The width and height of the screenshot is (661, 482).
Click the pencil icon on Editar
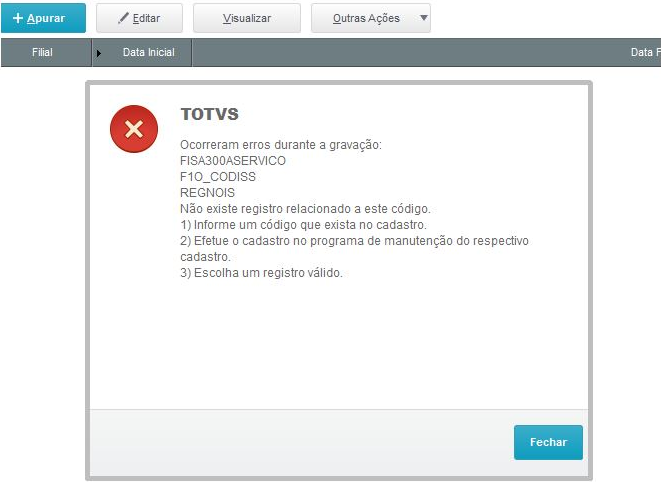[123, 18]
